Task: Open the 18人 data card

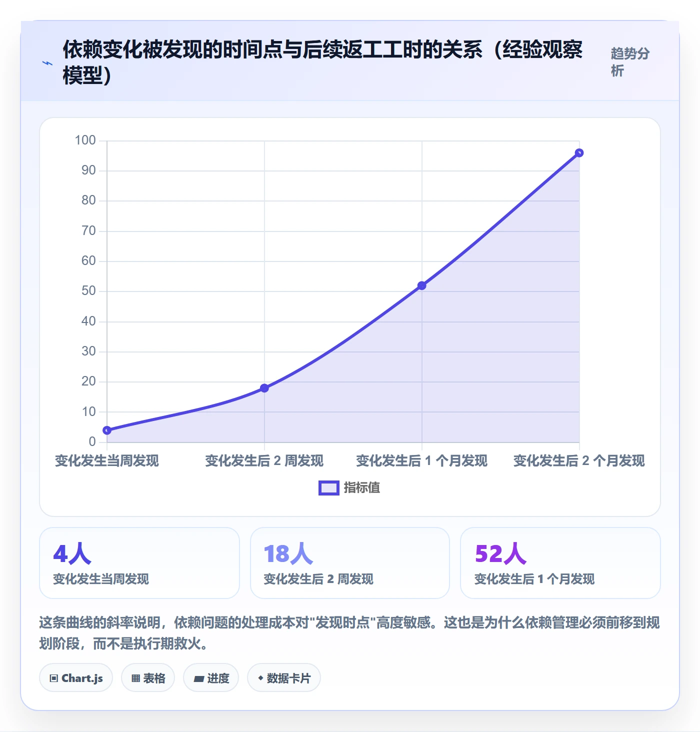Action: (x=350, y=563)
